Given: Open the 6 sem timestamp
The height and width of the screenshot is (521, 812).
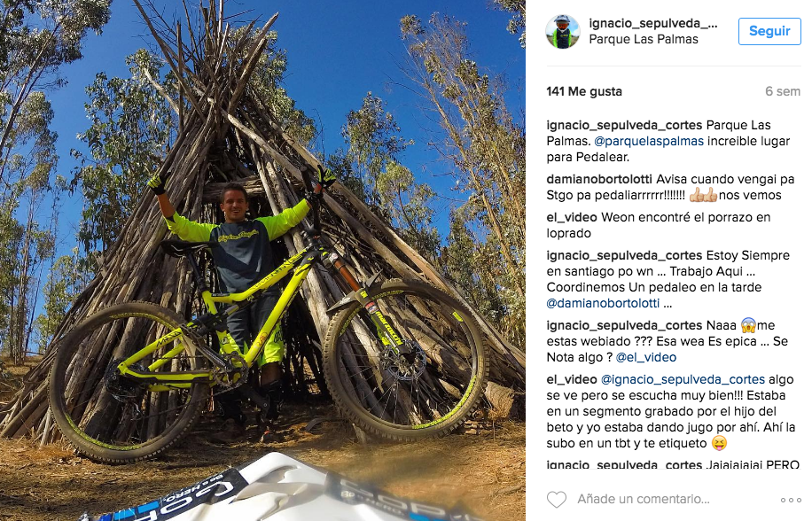Looking at the screenshot, I should click(783, 91).
